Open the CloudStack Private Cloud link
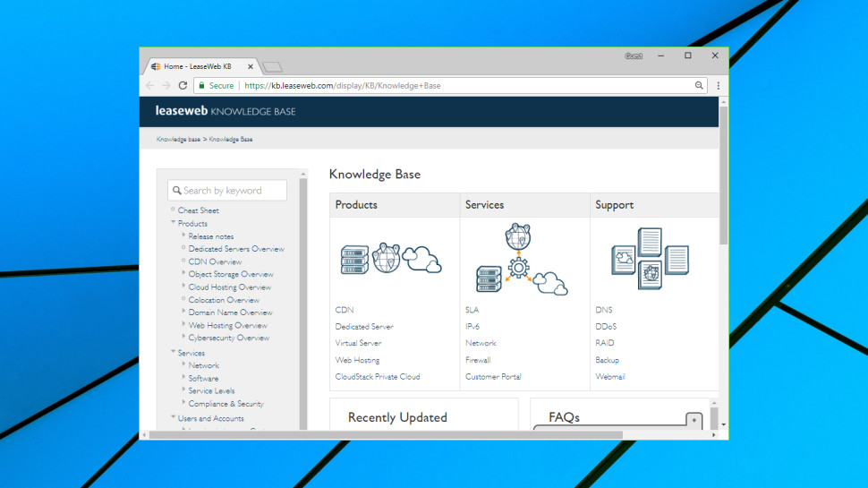The width and height of the screenshot is (868, 488). pyautogui.click(x=378, y=377)
